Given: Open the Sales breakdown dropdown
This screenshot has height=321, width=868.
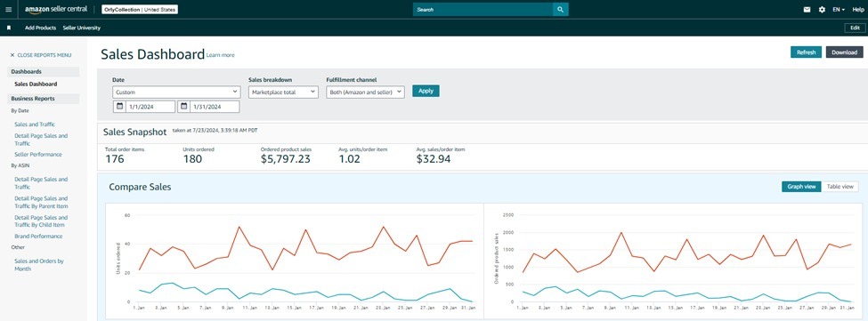Looking at the screenshot, I should pos(283,92).
